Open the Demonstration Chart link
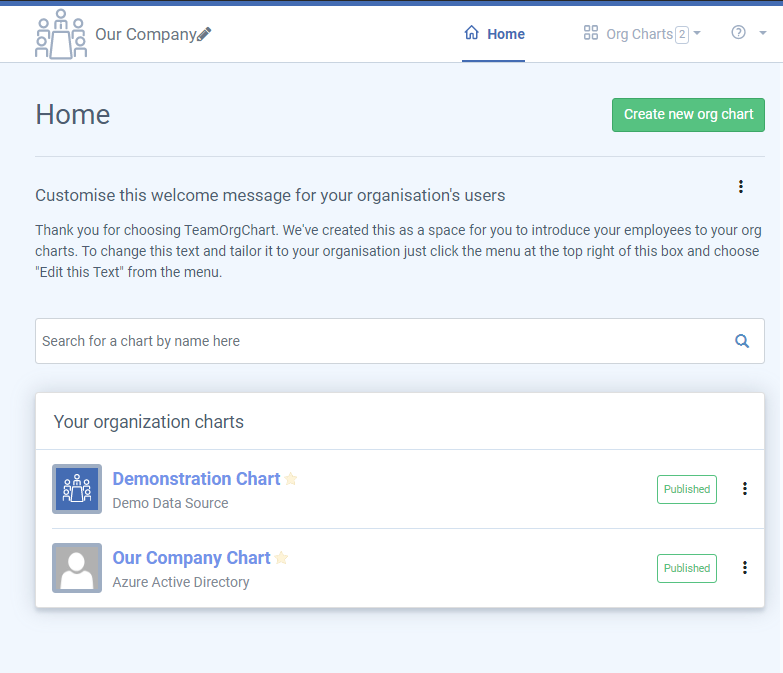Screen dimensions: 783x673 tap(196, 479)
